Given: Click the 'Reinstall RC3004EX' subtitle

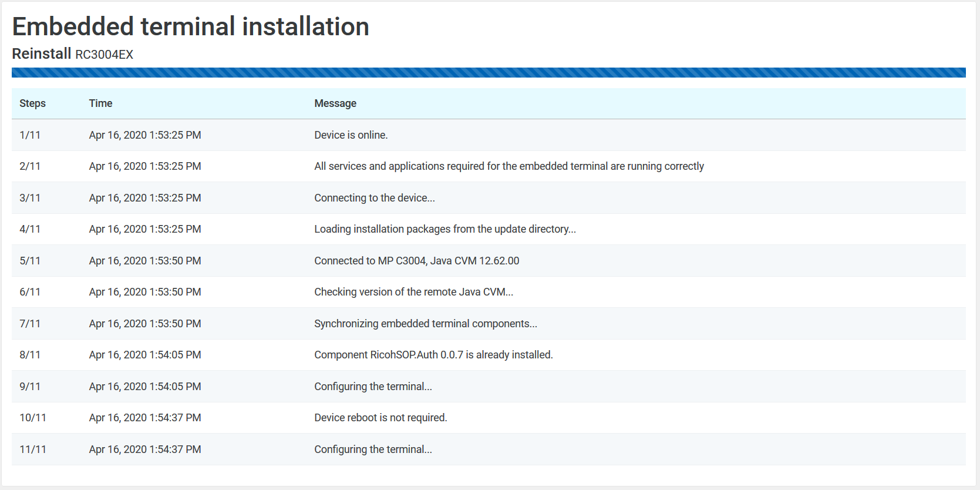Looking at the screenshot, I should [x=73, y=54].
